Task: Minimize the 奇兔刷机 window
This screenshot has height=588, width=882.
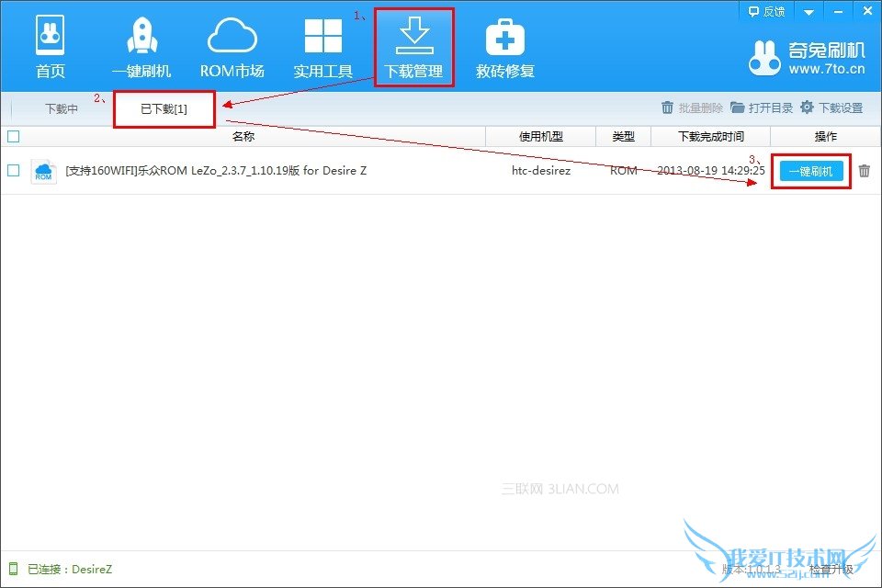Action: 838,12
